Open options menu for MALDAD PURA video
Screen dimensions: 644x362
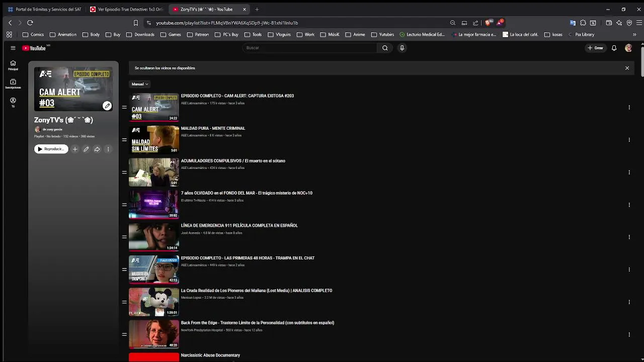(x=629, y=140)
